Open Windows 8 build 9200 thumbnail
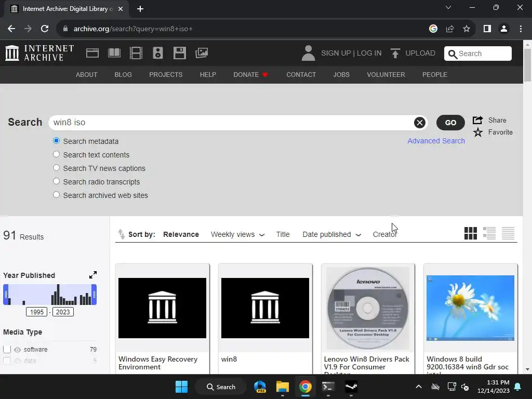 click(470, 308)
